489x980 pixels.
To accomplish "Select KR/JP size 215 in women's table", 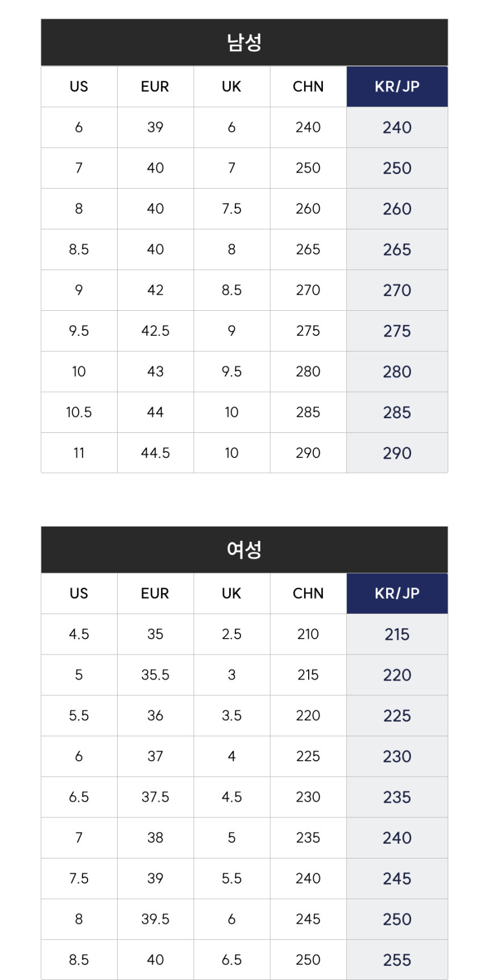I will pos(397,634).
